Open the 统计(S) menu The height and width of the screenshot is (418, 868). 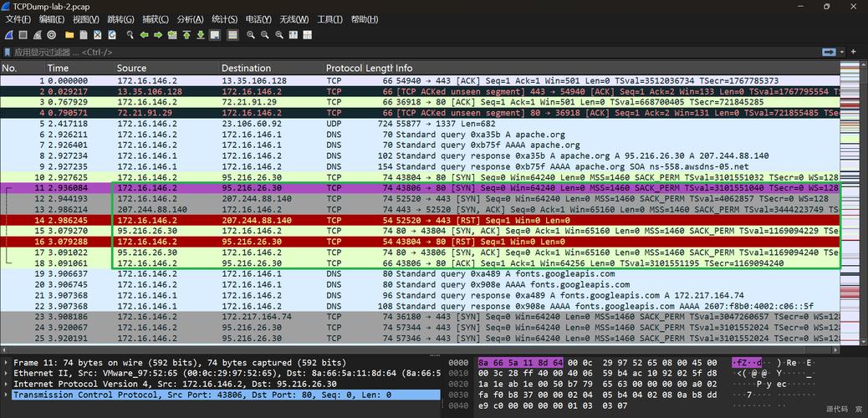(223, 19)
